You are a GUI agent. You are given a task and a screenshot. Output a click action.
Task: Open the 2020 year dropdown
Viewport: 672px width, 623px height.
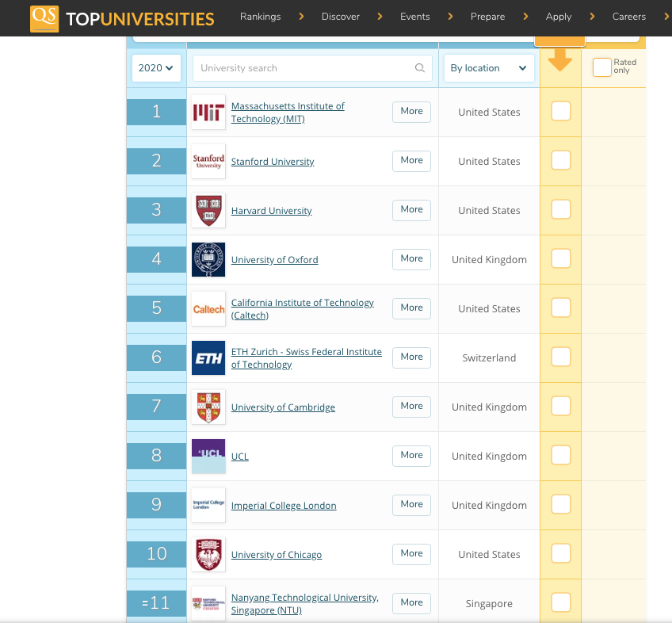click(156, 67)
